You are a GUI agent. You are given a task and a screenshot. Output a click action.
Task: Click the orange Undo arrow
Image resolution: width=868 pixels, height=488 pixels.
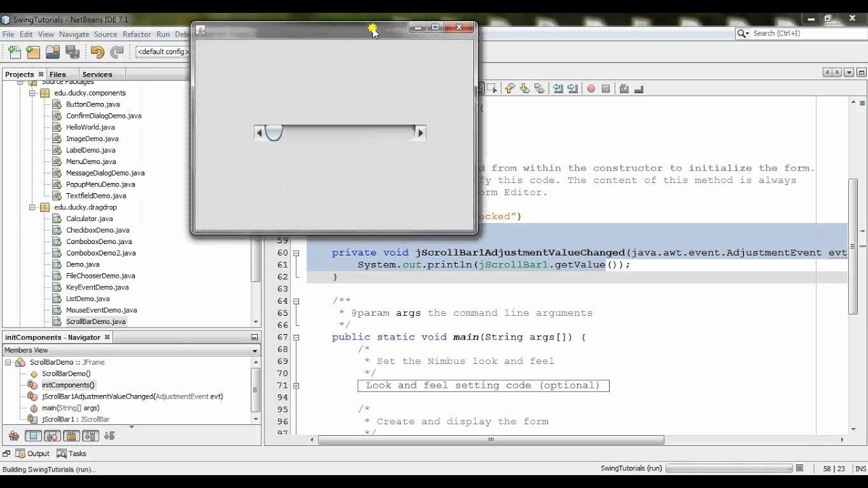97,52
